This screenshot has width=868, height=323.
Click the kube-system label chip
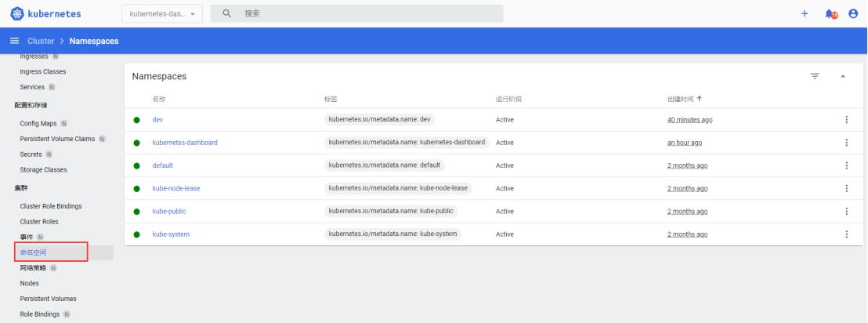[x=392, y=234]
